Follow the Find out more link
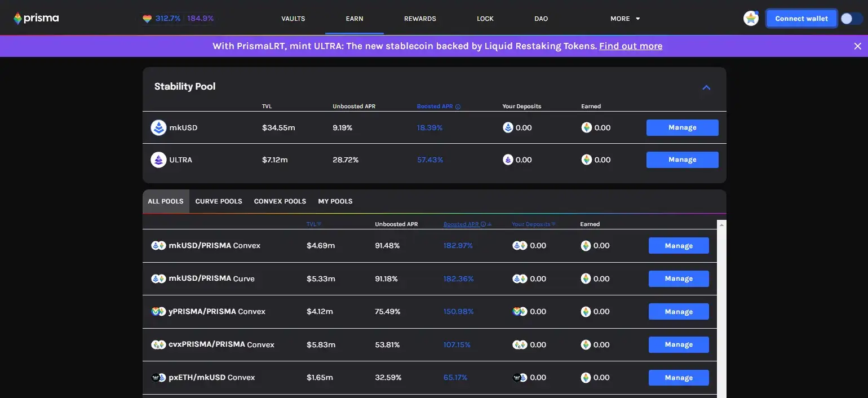This screenshot has height=398, width=868. point(631,46)
